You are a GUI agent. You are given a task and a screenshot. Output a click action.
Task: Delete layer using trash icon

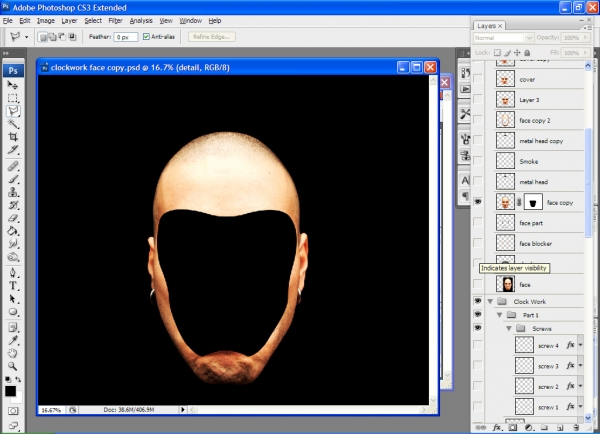tap(576, 427)
